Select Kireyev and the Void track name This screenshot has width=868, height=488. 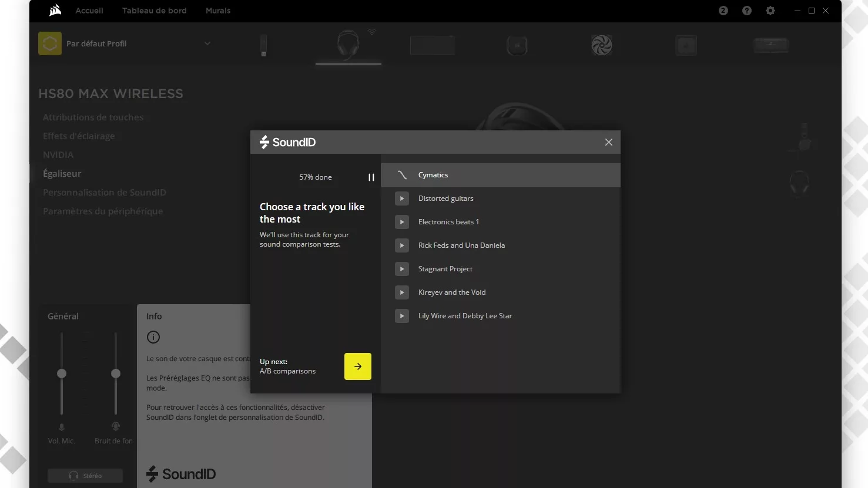tap(451, 292)
